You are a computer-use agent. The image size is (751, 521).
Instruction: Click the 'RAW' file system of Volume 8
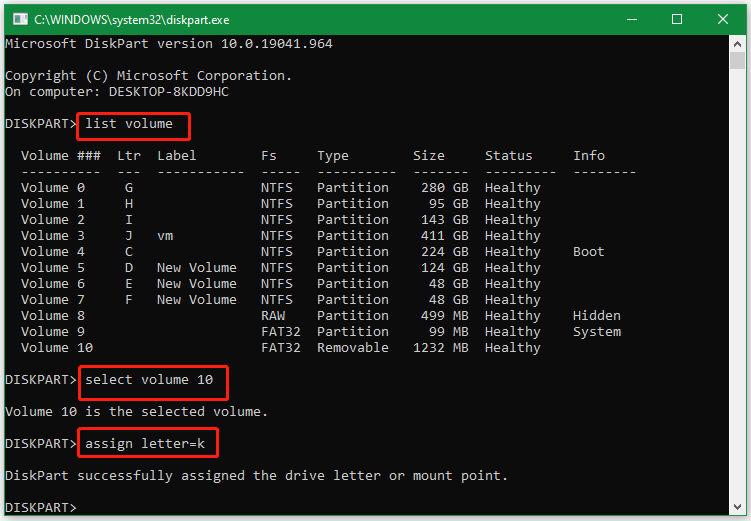pyautogui.click(x=273, y=316)
